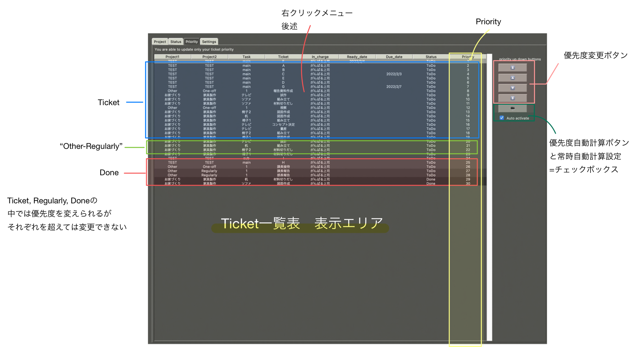
Task: Click the がんばる上司 cell in ticket A row
Action: 320,66
